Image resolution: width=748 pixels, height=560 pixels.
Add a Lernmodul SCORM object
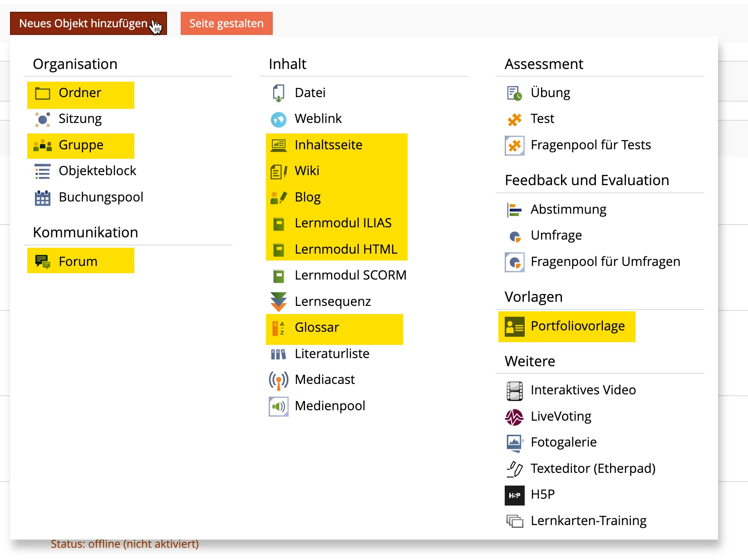tap(350, 275)
